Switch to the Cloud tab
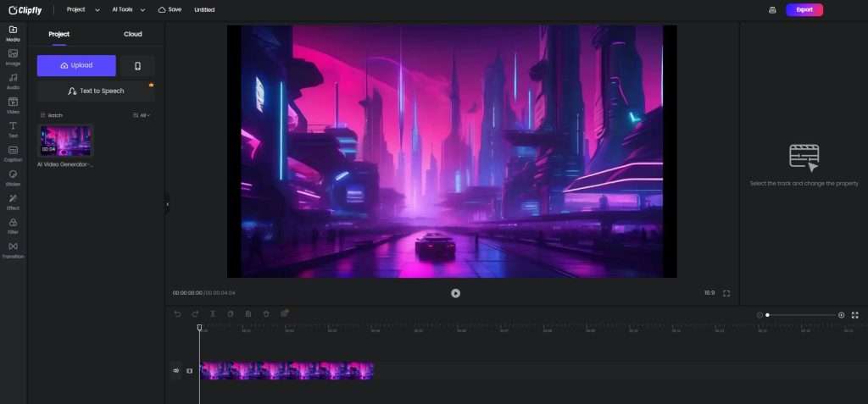Viewport: 868px width, 404px height. pyautogui.click(x=133, y=35)
